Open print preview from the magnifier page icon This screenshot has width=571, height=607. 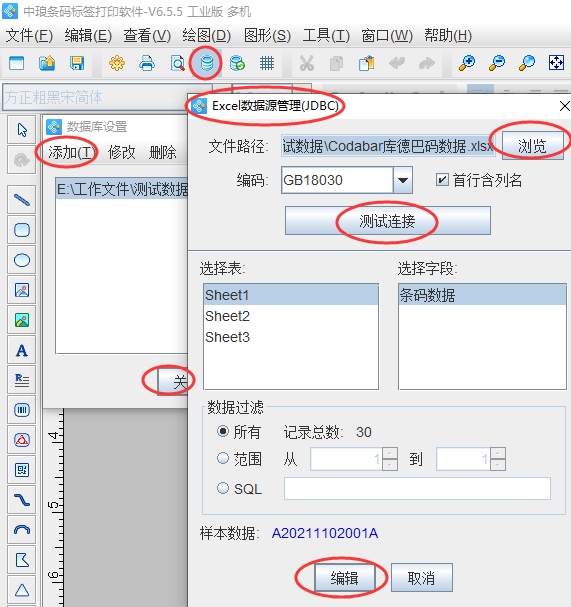(x=177, y=63)
